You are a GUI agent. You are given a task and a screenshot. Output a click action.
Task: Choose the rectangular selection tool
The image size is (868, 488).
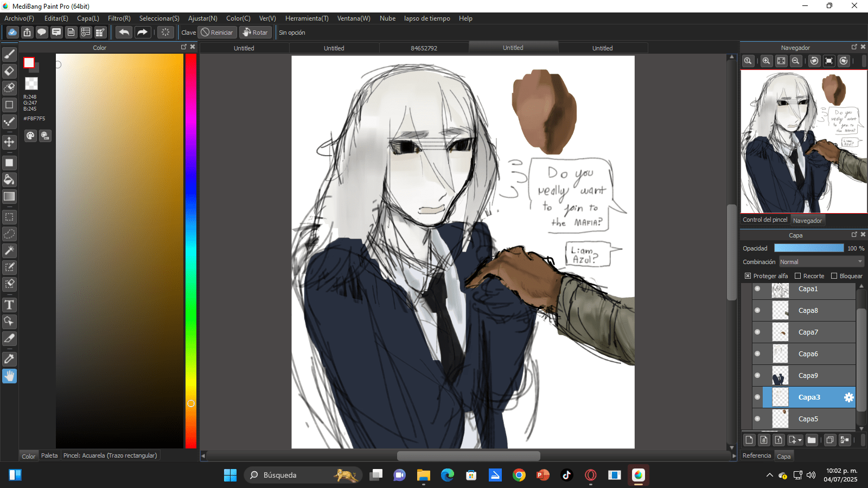click(9, 217)
